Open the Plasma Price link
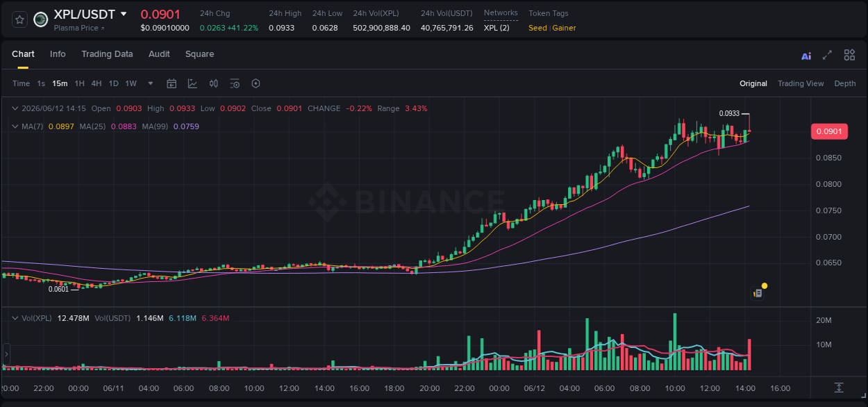The width and height of the screenshot is (868, 407). click(x=79, y=28)
